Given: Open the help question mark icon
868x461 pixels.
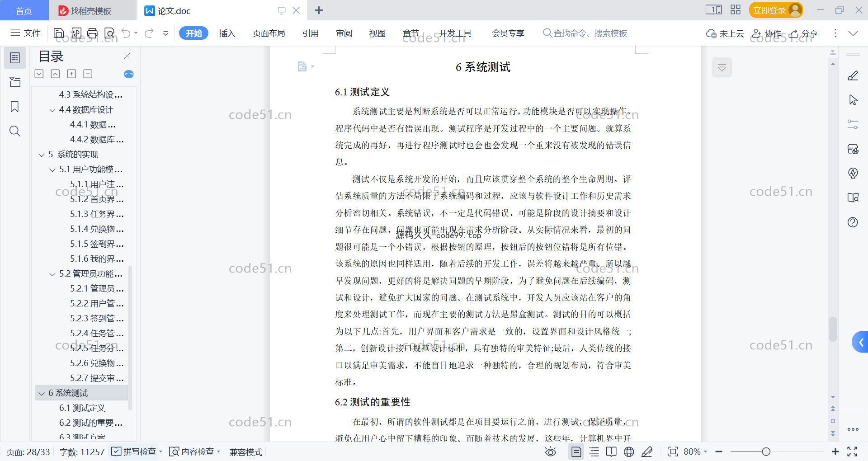Looking at the screenshot, I should (x=853, y=222).
